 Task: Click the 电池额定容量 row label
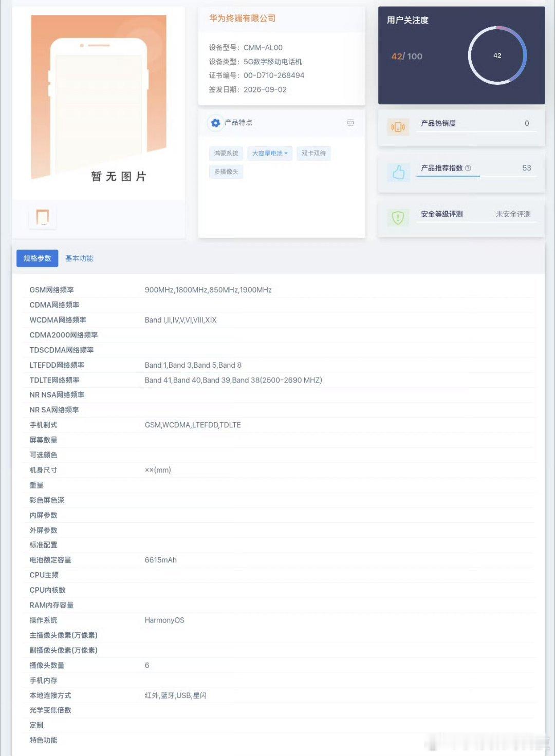click(50, 560)
